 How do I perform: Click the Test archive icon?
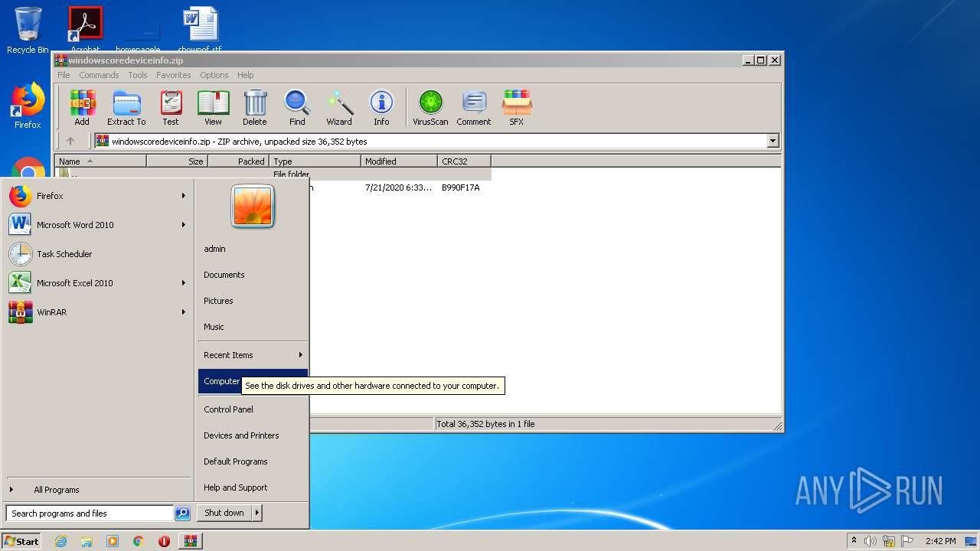171,108
